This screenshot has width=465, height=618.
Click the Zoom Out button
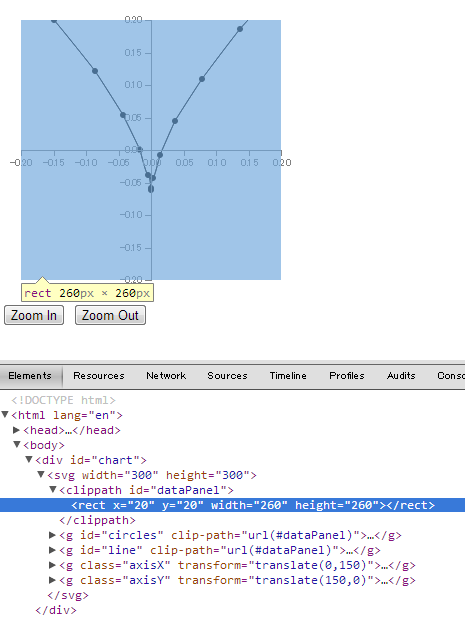tap(110, 315)
